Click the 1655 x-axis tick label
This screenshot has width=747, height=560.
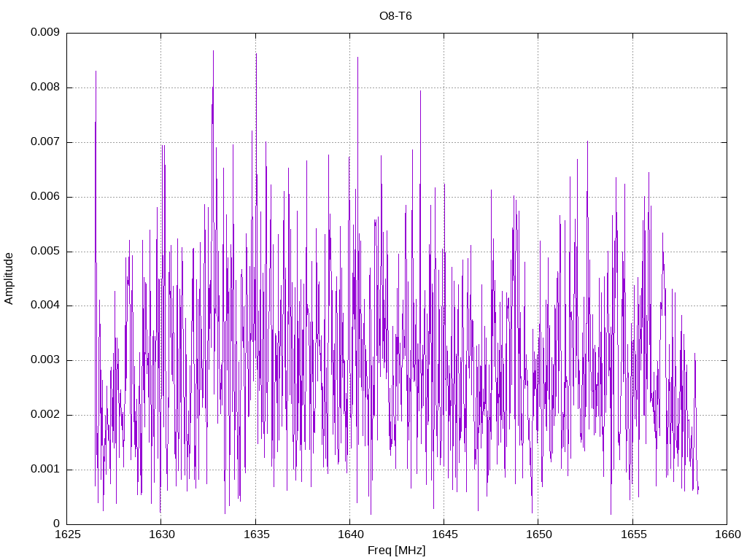pos(634,534)
